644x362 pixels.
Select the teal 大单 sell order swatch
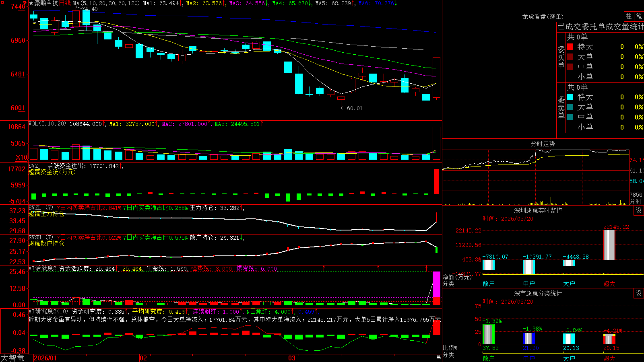[570, 107]
